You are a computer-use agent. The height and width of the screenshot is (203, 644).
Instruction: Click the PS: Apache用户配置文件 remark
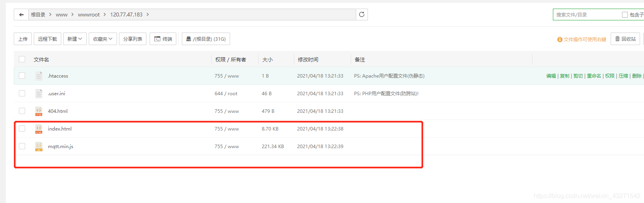pyautogui.click(x=389, y=76)
